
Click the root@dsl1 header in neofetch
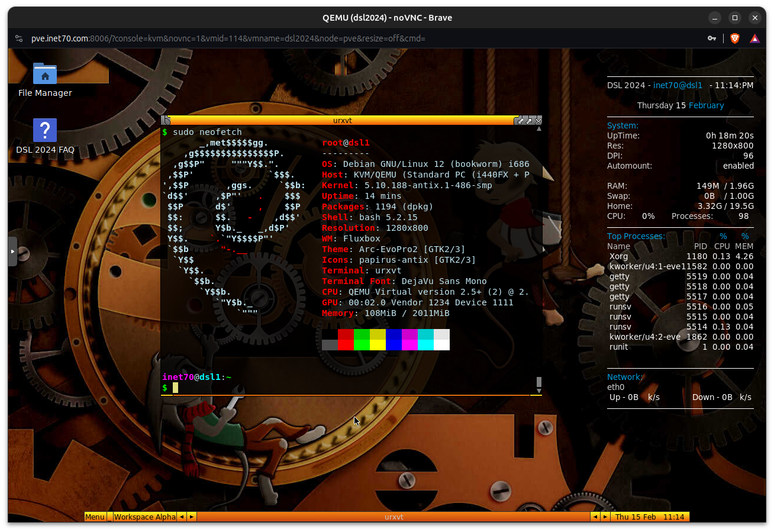(x=346, y=143)
